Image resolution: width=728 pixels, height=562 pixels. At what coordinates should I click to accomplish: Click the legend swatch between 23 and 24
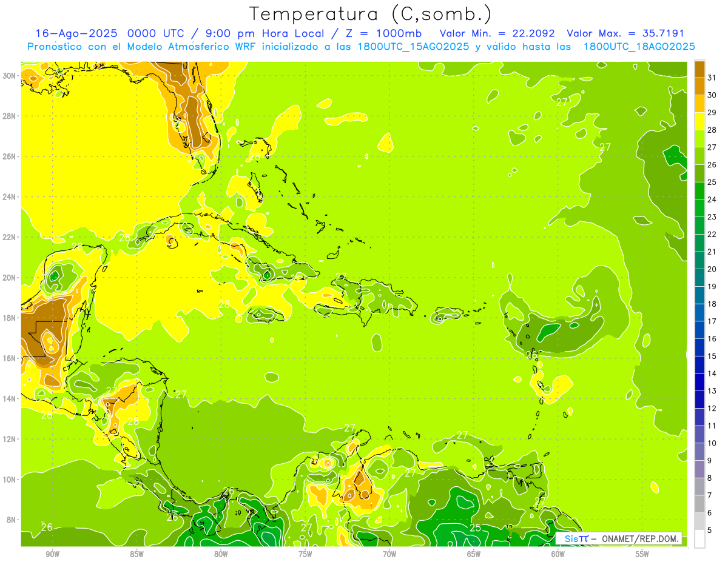699,208
